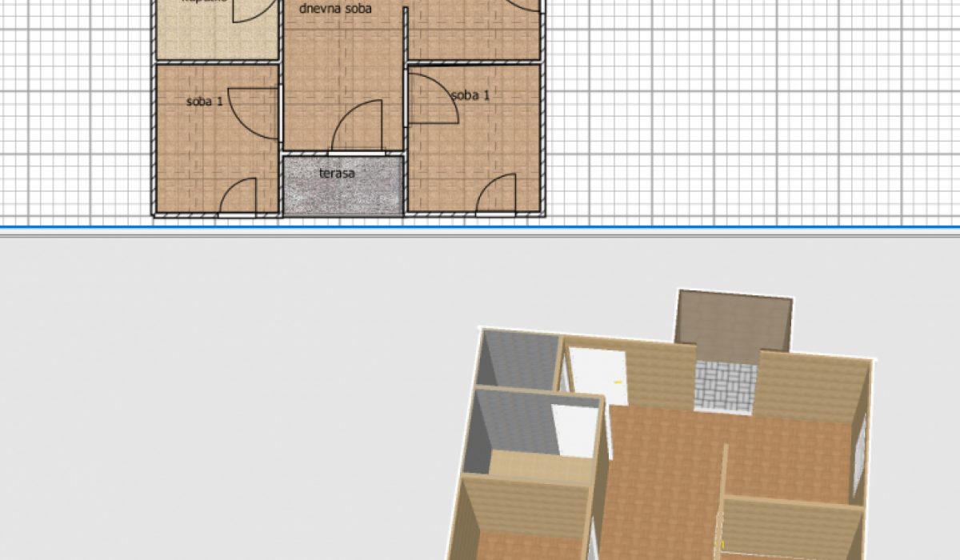Image resolution: width=960 pixels, height=560 pixels.
Task: Click the blue divider between plan and 3D view
Action: point(480,227)
